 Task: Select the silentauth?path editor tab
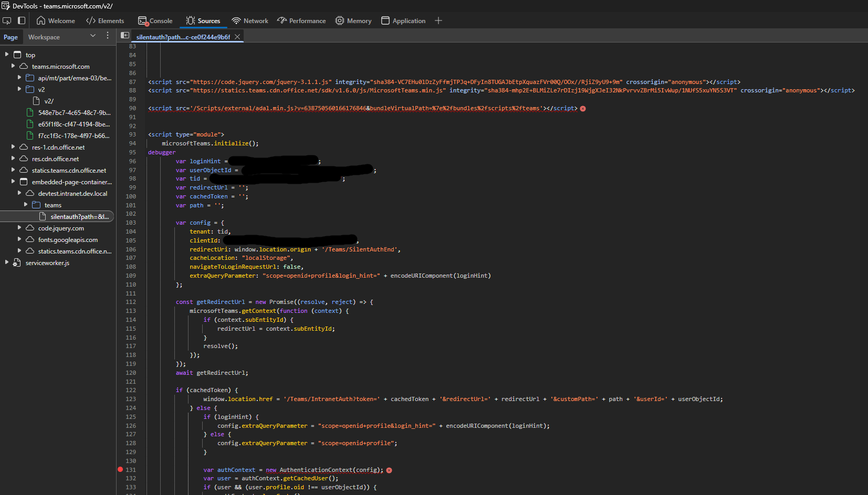[183, 37]
